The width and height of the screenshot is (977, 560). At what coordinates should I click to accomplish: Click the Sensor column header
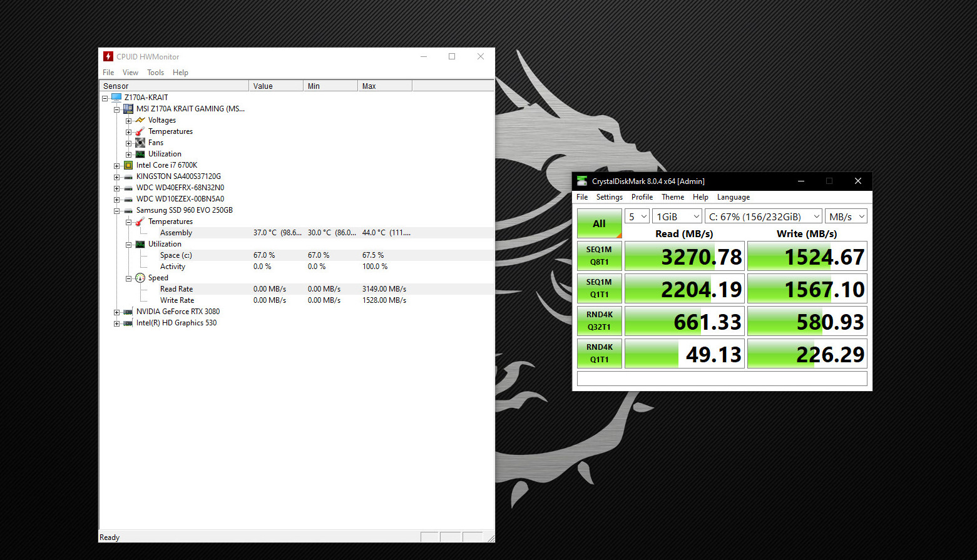coord(174,86)
